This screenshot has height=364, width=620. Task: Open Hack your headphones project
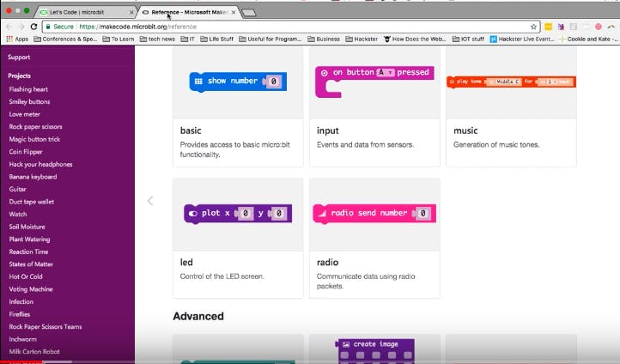(40, 164)
